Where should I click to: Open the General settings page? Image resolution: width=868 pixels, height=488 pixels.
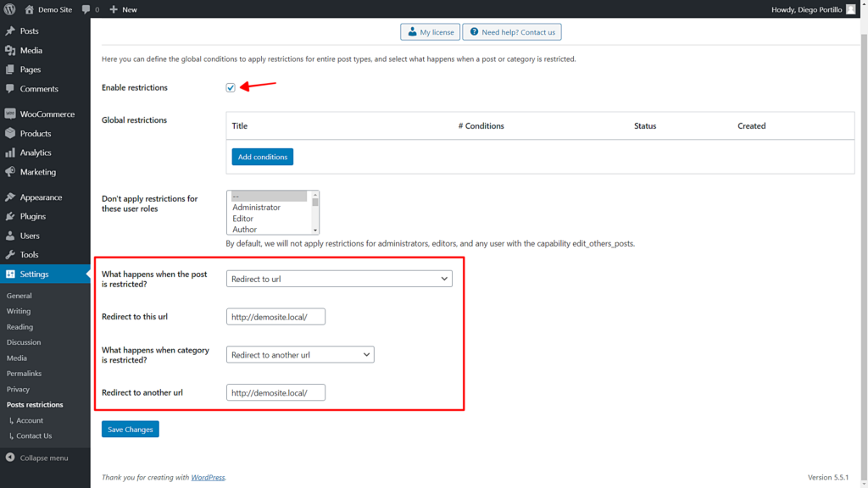pos(19,296)
